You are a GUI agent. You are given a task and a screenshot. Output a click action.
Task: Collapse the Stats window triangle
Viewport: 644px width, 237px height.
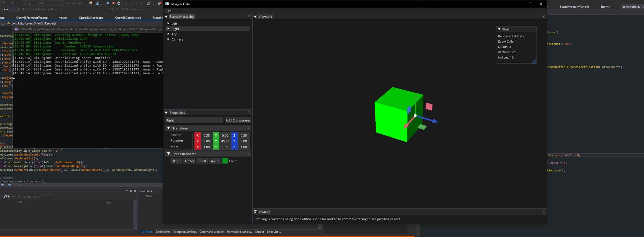click(x=499, y=29)
